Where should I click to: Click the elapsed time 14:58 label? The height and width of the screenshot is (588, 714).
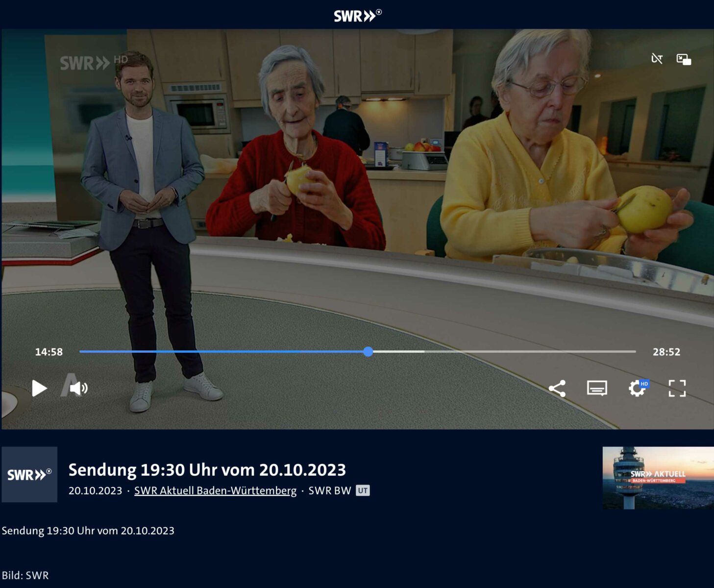49,352
